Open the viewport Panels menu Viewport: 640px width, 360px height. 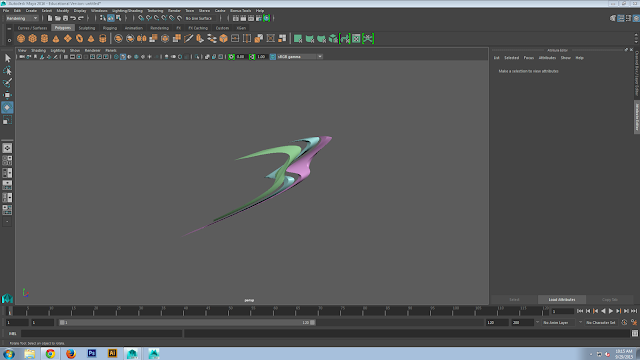tap(111, 51)
